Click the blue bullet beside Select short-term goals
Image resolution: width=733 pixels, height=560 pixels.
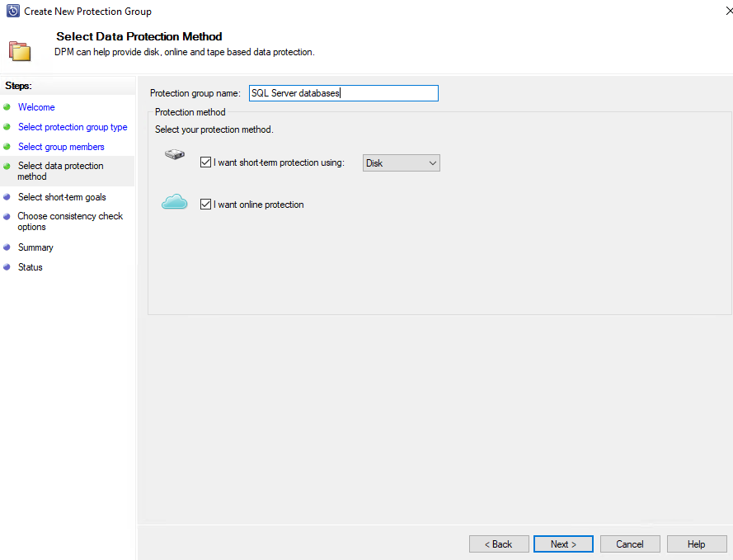[7, 197]
